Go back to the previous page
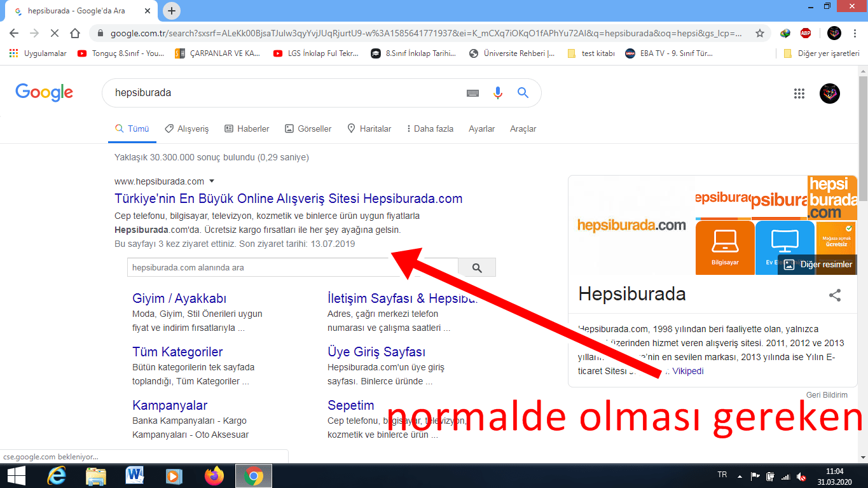Screen dimensions: 868x488 [x=14, y=33]
